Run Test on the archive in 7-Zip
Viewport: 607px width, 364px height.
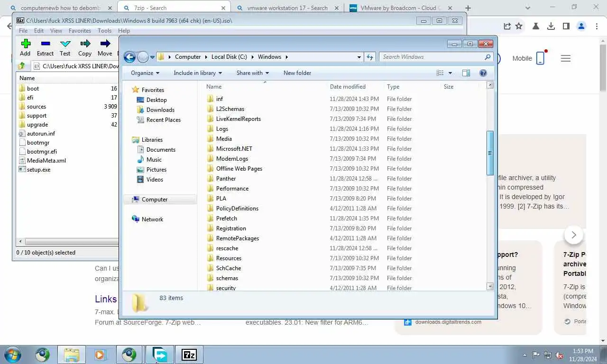(65, 48)
